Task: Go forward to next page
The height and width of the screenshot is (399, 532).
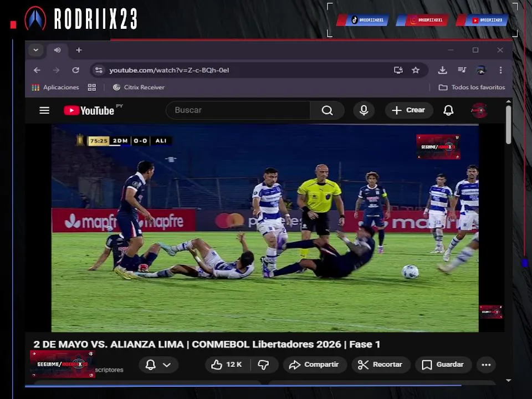Action: [57, 70]
